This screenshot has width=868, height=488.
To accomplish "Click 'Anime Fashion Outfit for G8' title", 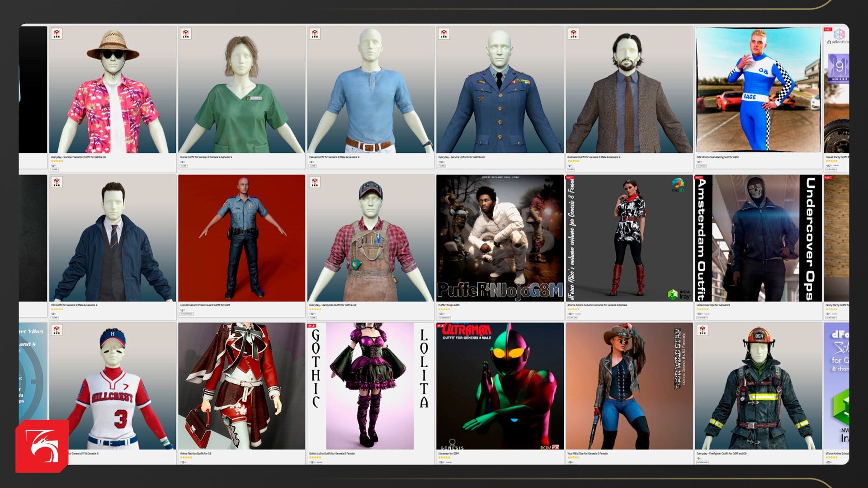I will click(x=195, y=453).
